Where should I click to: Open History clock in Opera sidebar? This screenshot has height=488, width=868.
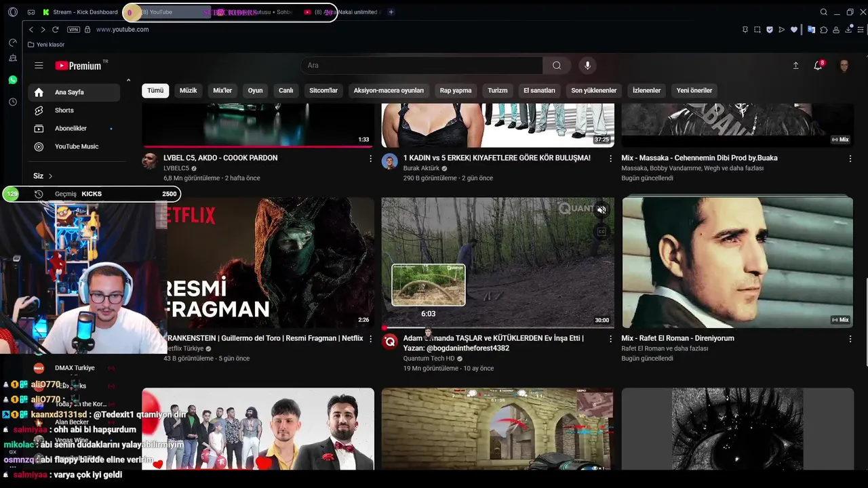[x=13, y=102]
